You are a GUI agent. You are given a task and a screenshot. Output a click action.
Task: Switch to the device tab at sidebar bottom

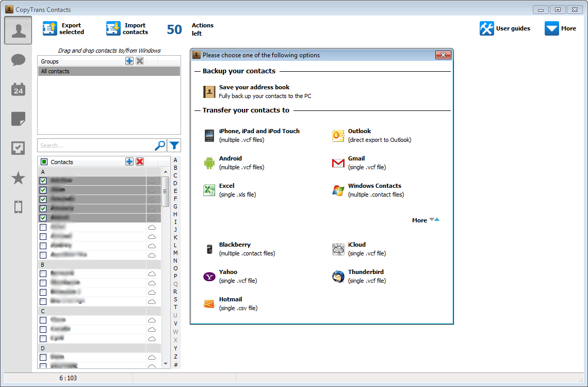click(18, 207)
